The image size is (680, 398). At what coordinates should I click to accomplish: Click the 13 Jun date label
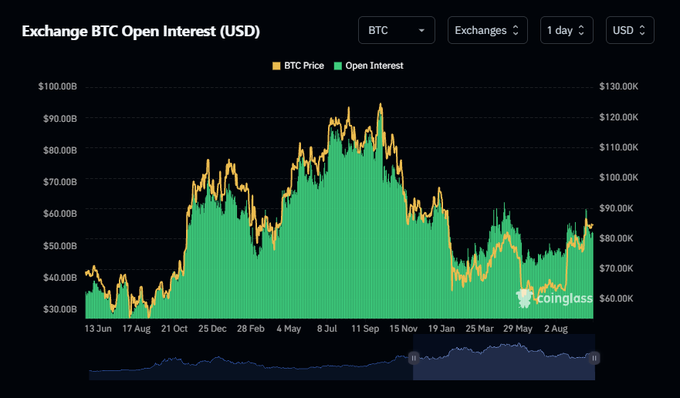[98, 329]
